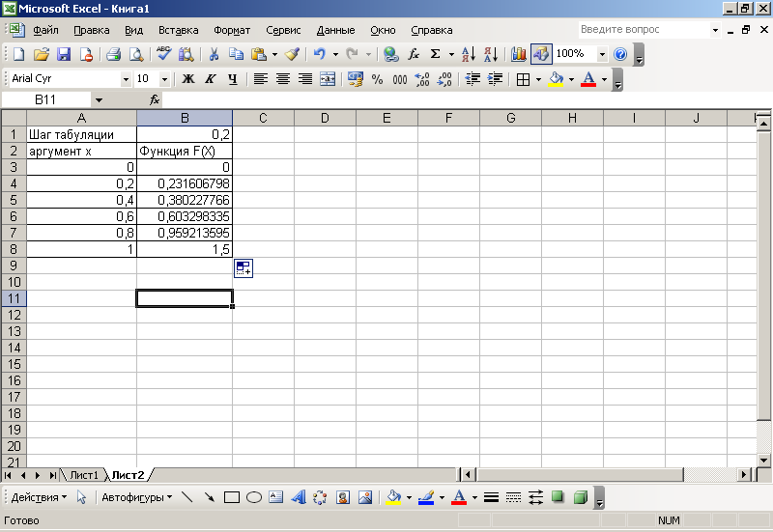Apply currency format icon
Screen dimensions: 773x532
(x=355, y=79)
